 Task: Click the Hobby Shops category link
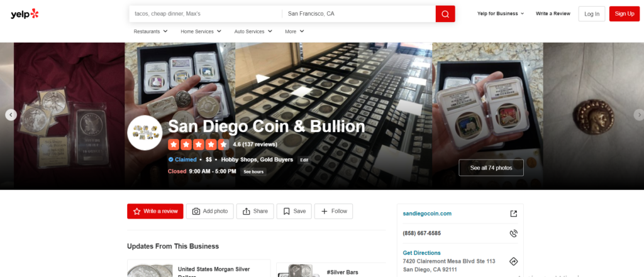click(239, 160)
